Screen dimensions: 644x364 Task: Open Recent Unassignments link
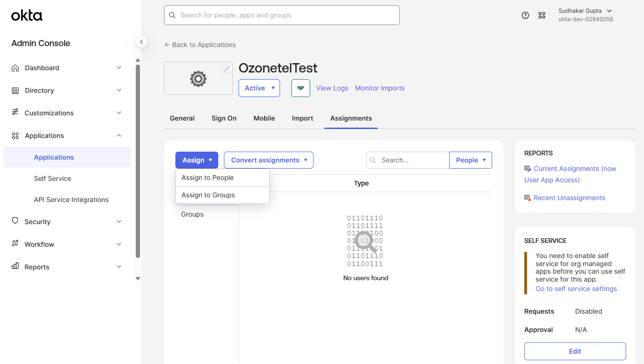[570, 198]
